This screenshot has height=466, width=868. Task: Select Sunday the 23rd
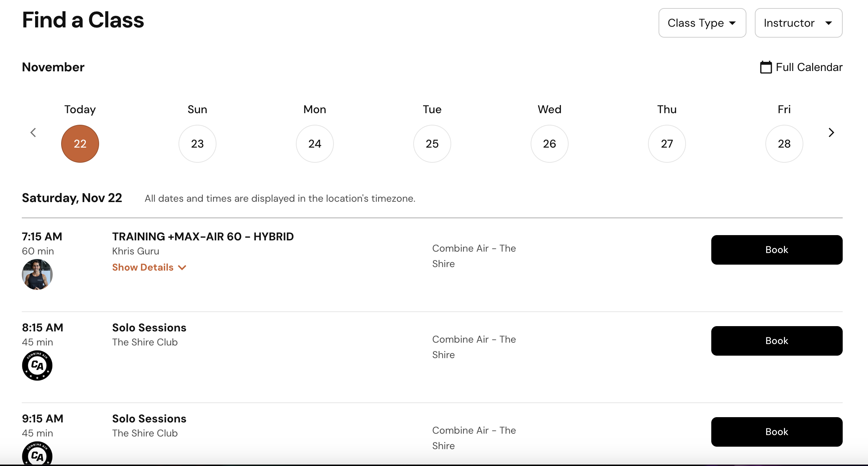[197, 144]
